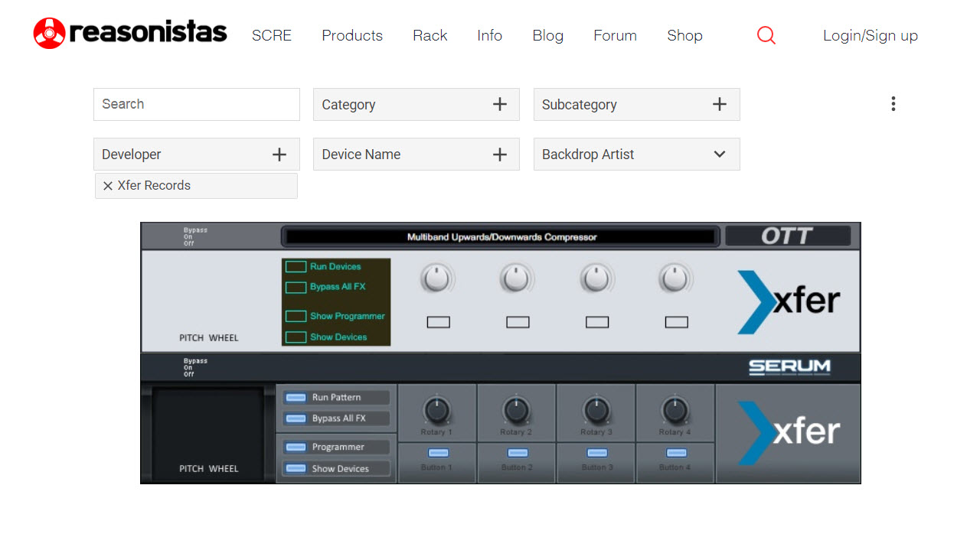The height and width of the screenshot is (560, 980).
Task: Click the red search magnifier icon
Action: [766, 35]
